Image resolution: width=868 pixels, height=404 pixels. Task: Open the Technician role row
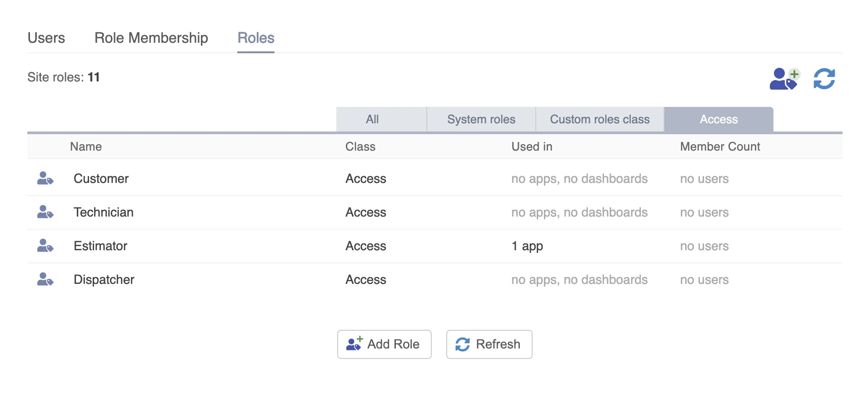click(104, 212)
